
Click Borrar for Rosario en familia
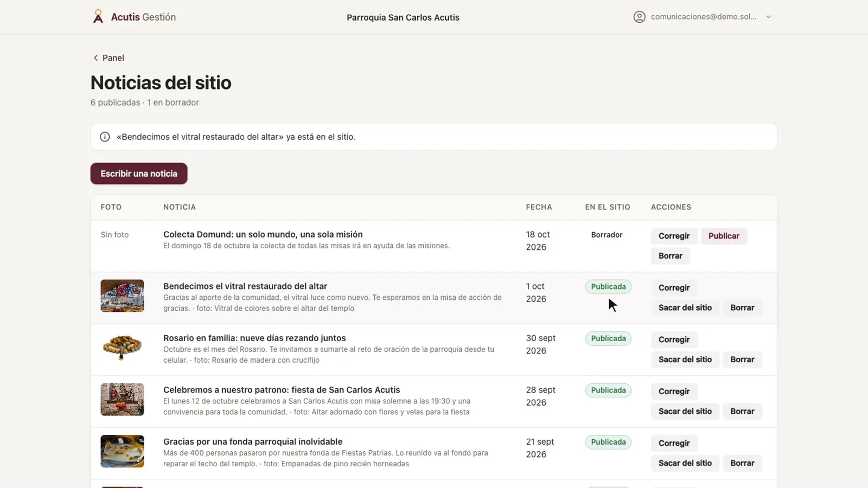742,359
